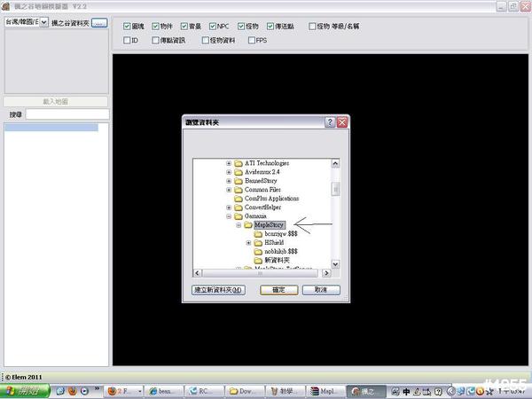This screenshot has width=532, height=399.
Task: Select the ConvertHelper folder icon
Action: (x=239, y=207)
